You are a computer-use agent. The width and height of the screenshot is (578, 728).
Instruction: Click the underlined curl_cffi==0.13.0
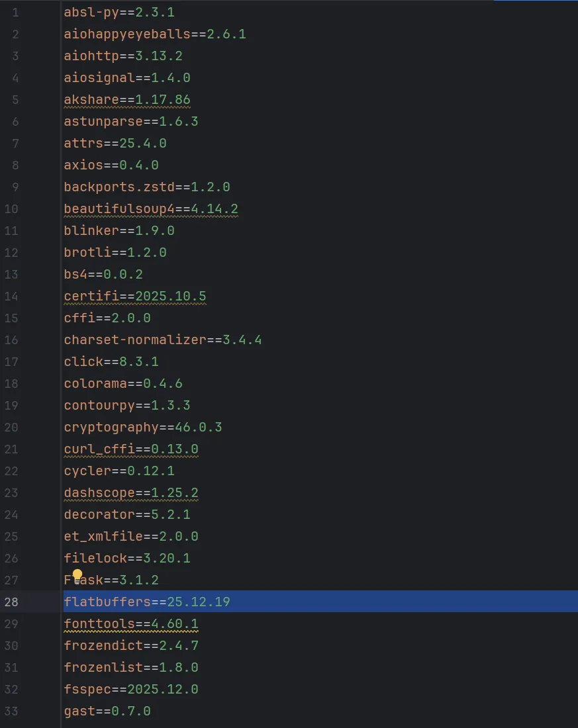click(x=131, y=449)
